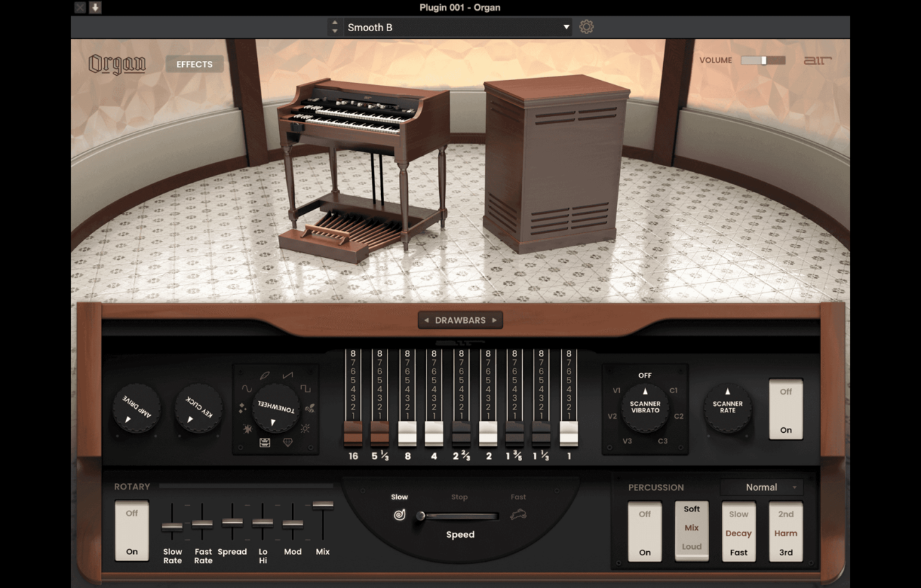Click the Stop speed label
The width and height of the screenshot is (921, 588).
[459, 497]
